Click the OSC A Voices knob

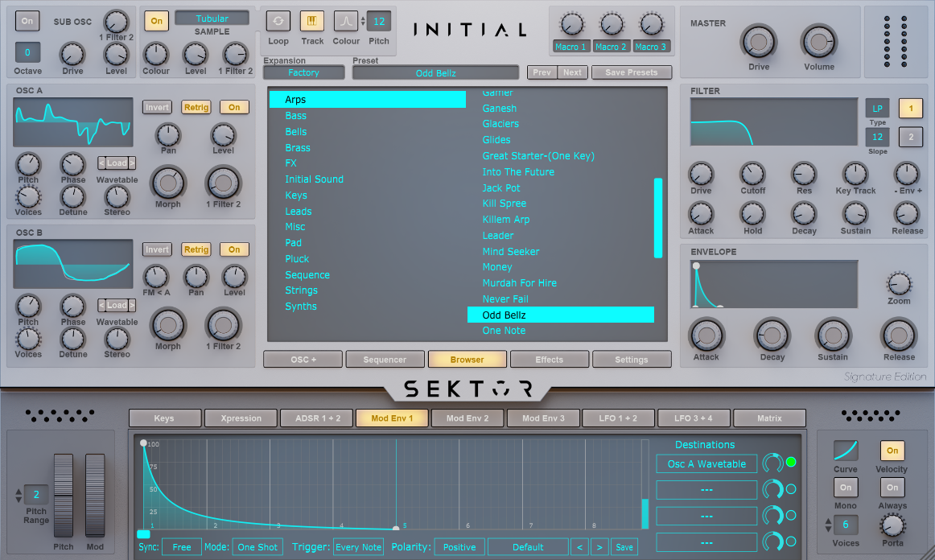[28, 197]
